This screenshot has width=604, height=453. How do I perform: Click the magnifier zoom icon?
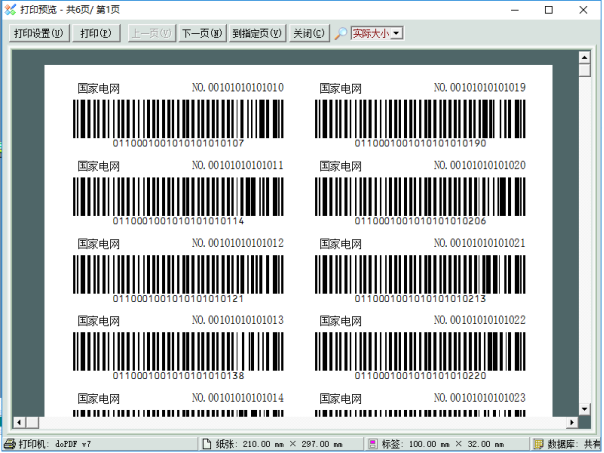[x=341, y=34]
